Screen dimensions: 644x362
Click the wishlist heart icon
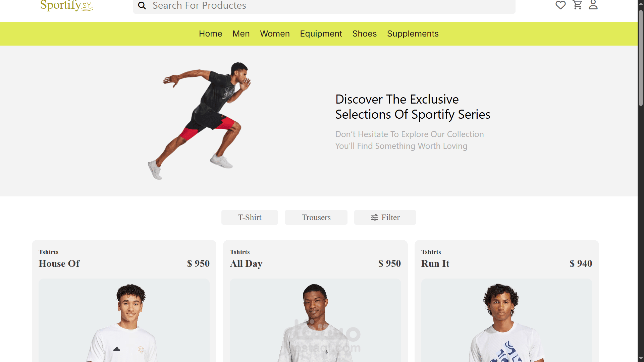[x=560, y=5]
